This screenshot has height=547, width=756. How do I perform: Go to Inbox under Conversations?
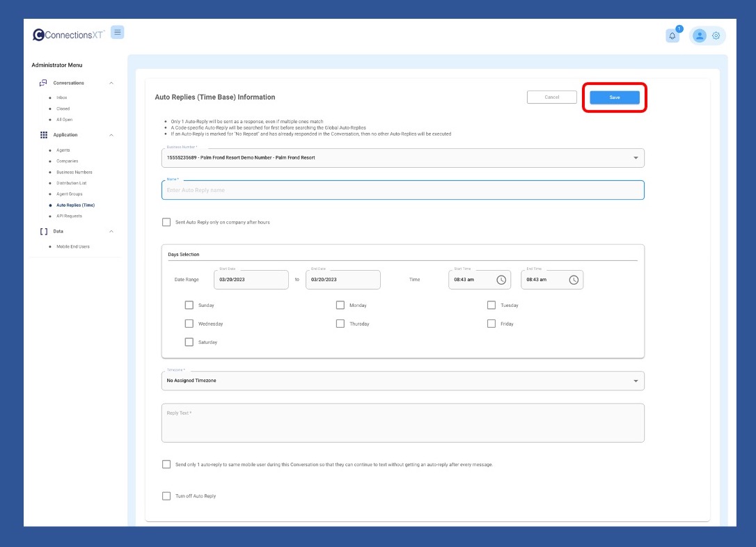point(62,97)
